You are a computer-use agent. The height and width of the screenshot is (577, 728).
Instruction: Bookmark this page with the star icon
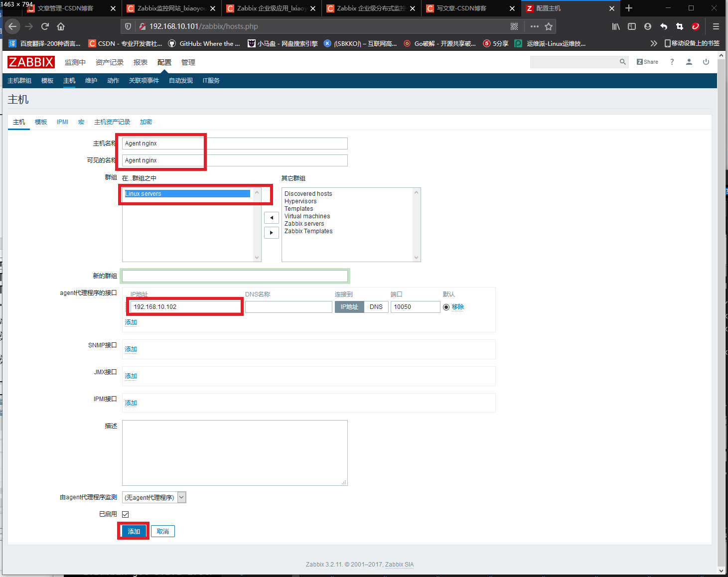pos(549,26)
